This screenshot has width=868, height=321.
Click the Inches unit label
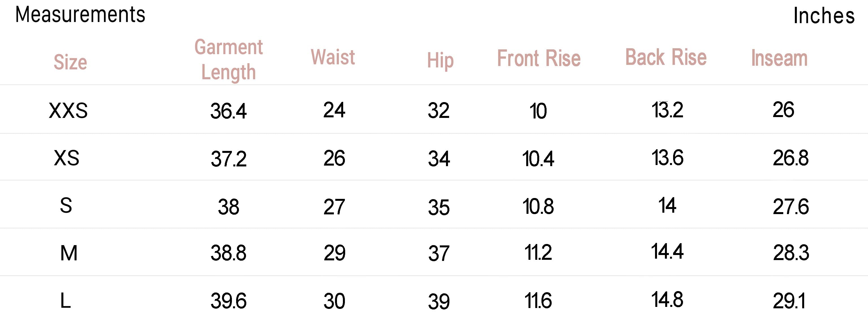pyautogui.click(x=824, y=16)
